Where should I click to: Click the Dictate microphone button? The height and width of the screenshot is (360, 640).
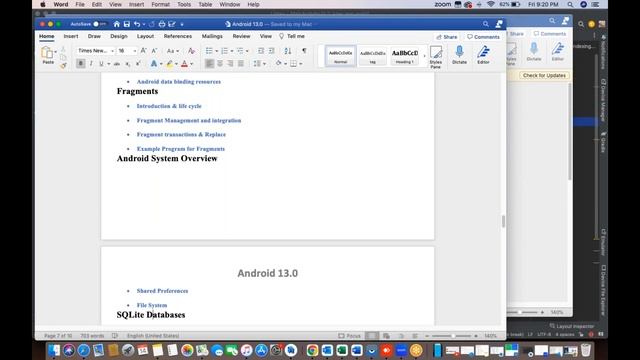click(459, 55)
